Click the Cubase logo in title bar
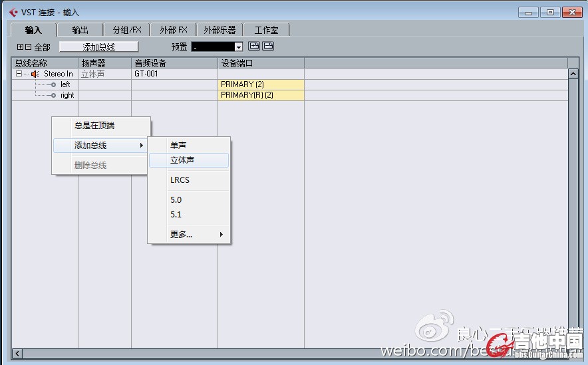Image resolution: width=588 pixels, height=365 pixels. (13, 12)
